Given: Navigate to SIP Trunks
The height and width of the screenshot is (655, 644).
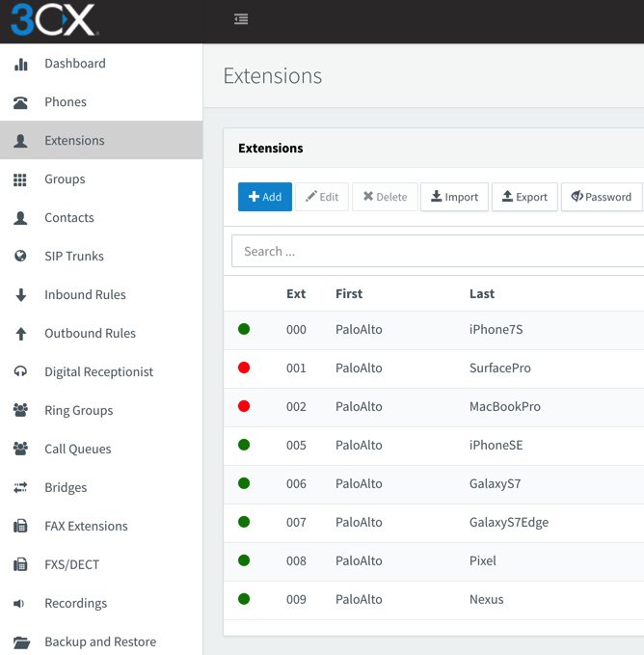Looking at the screenshot, I should [x=101, y=256].
